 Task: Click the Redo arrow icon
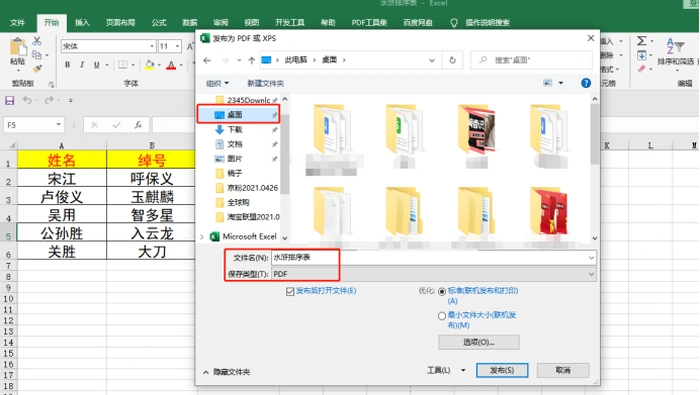click(x=49, y=100)
